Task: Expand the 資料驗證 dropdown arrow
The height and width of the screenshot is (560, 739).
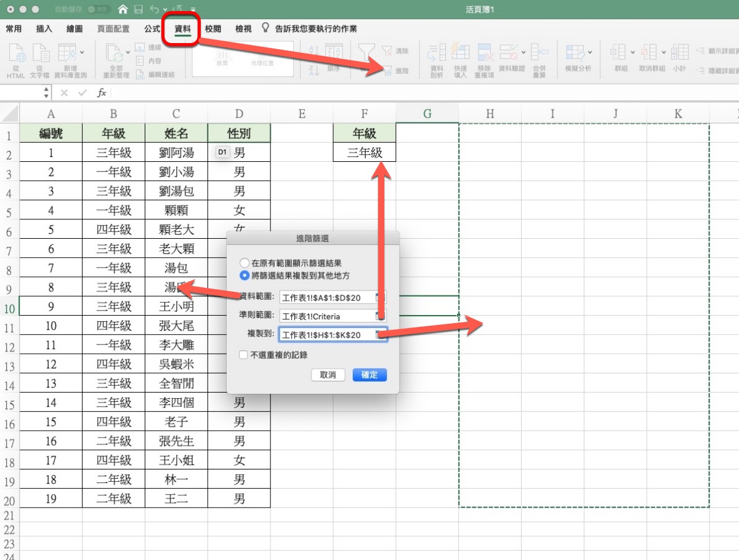Action: (523, 52)
